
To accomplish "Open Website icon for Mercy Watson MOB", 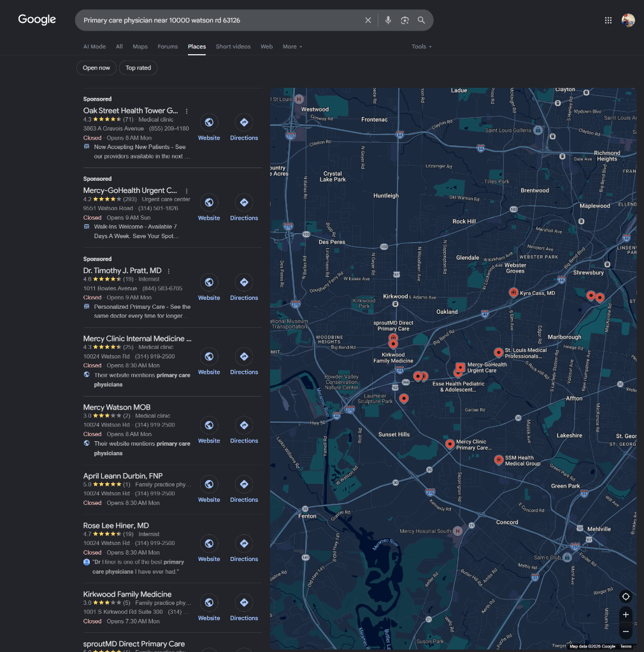I will click(x=209, y=425).
